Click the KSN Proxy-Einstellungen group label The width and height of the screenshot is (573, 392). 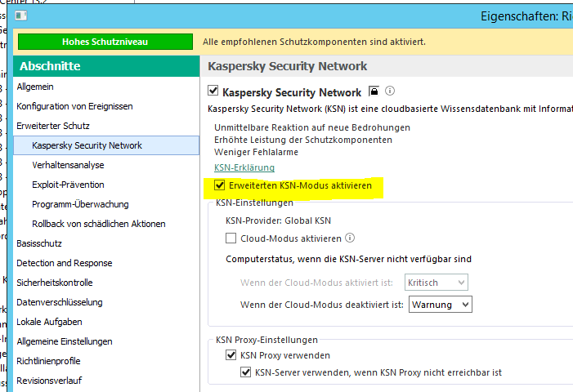tap(266, 340)
